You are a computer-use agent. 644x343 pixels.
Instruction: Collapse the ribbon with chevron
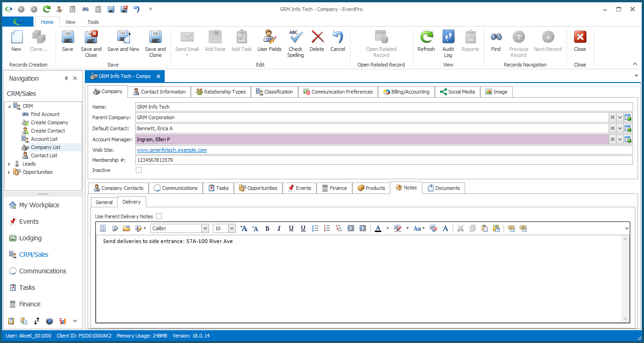coord(635,64)
